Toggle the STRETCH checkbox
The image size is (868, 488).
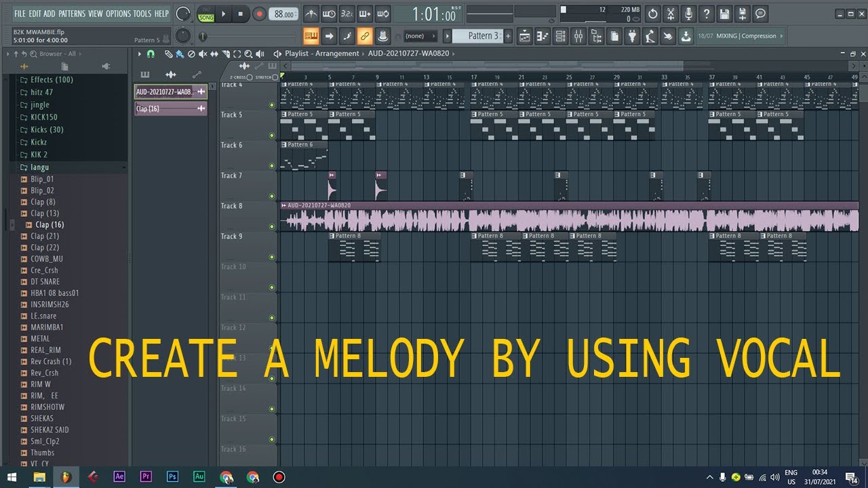pos(275,77)
